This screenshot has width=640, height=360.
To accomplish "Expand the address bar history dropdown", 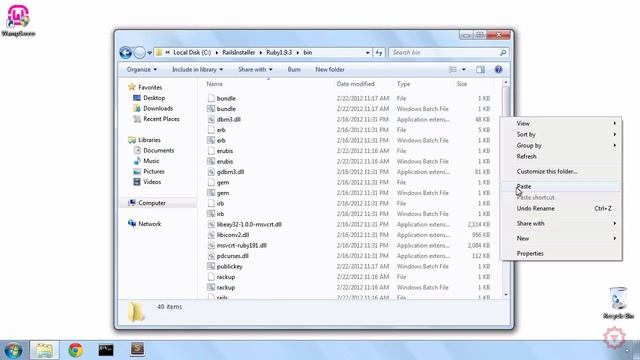I will pos(367,53).
